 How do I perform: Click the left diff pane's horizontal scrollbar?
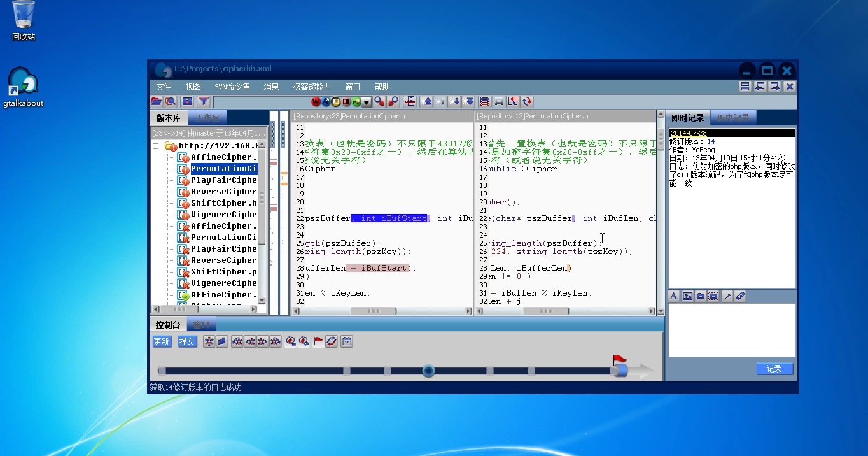(x=382, y=311)
